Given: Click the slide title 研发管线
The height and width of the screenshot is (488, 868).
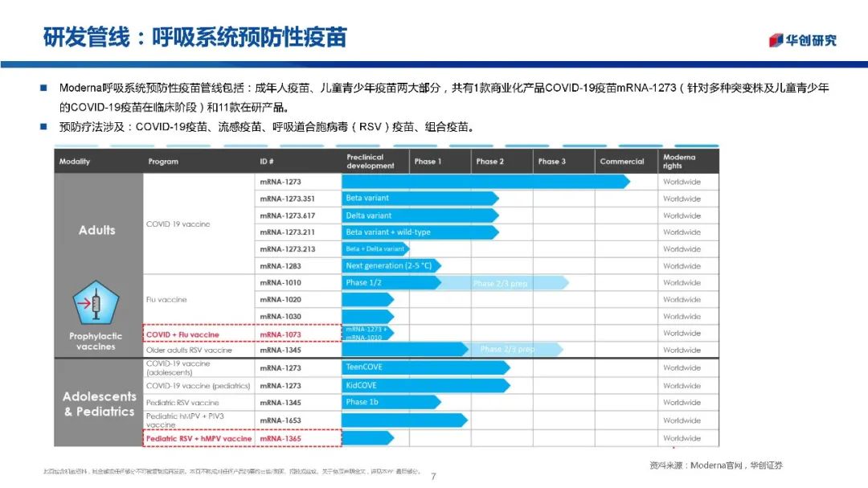Looking at the screenshot, I should click(195, 38).
